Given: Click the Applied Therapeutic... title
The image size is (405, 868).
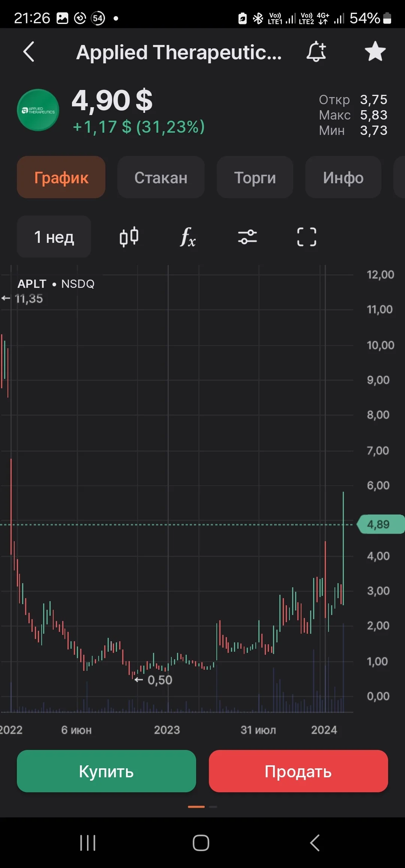Looking at the screenshot, I should click(179, 52).
